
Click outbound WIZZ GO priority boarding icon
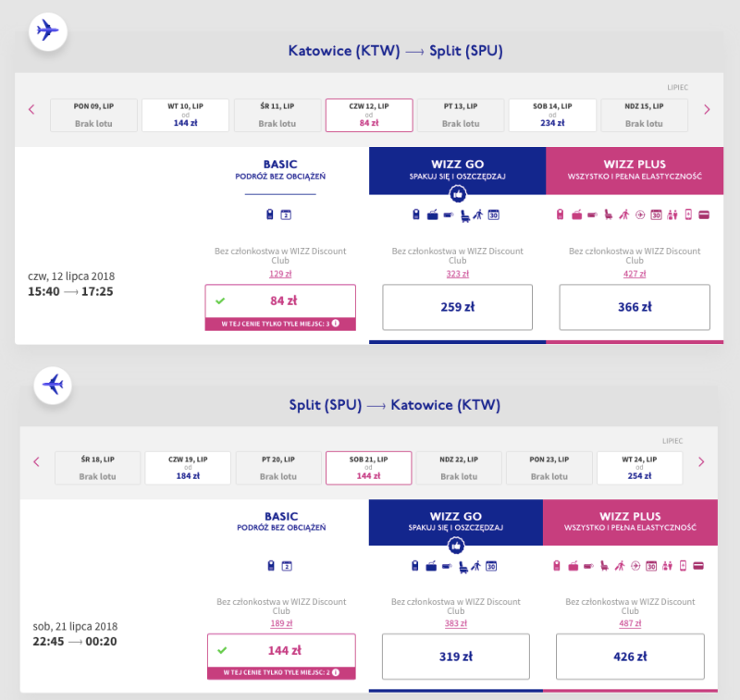click(x=478, y=215)
